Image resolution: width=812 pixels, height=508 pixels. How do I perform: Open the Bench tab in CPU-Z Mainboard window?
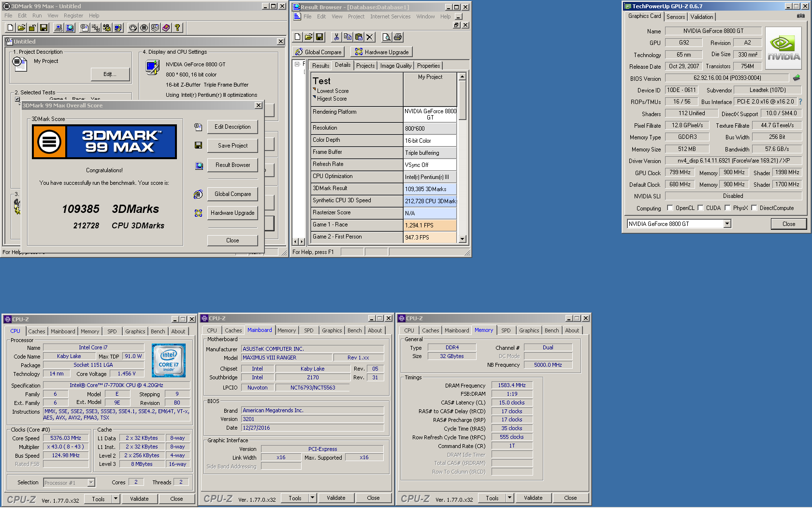354,330
